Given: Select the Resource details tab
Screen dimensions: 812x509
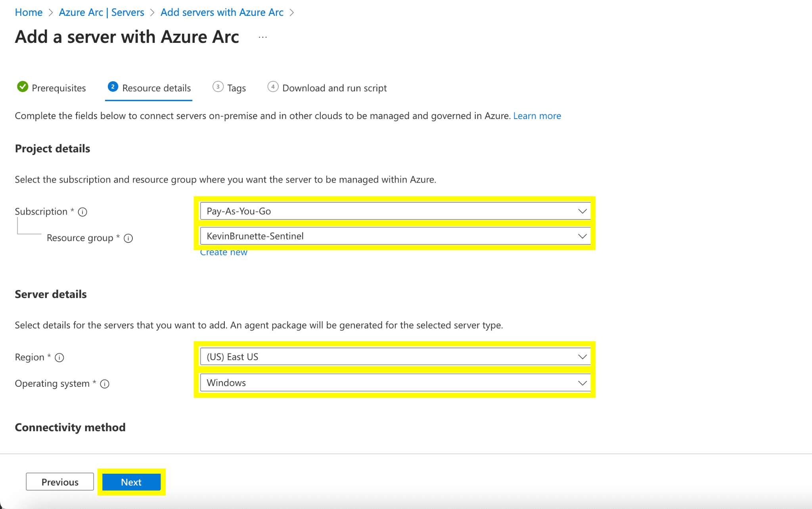Looking at the screenshot, I should click(x=156, y=88).
